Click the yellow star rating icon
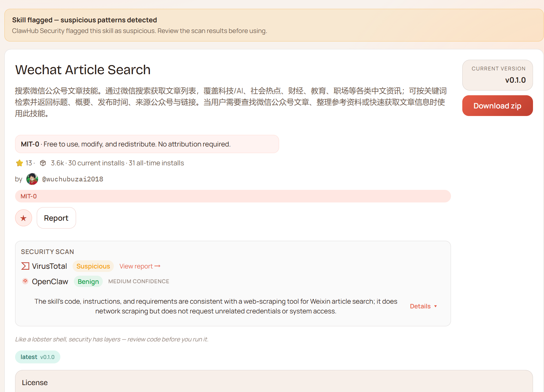Screen dimensions: 544x392 click(x=19, y=163)
